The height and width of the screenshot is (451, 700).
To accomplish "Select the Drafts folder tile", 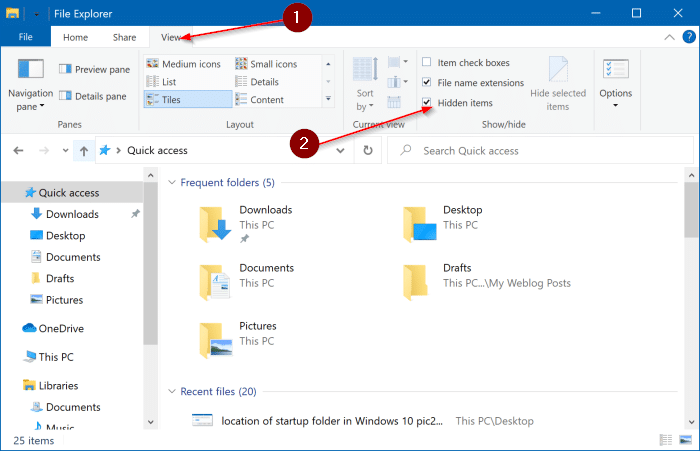I will 487,282.
